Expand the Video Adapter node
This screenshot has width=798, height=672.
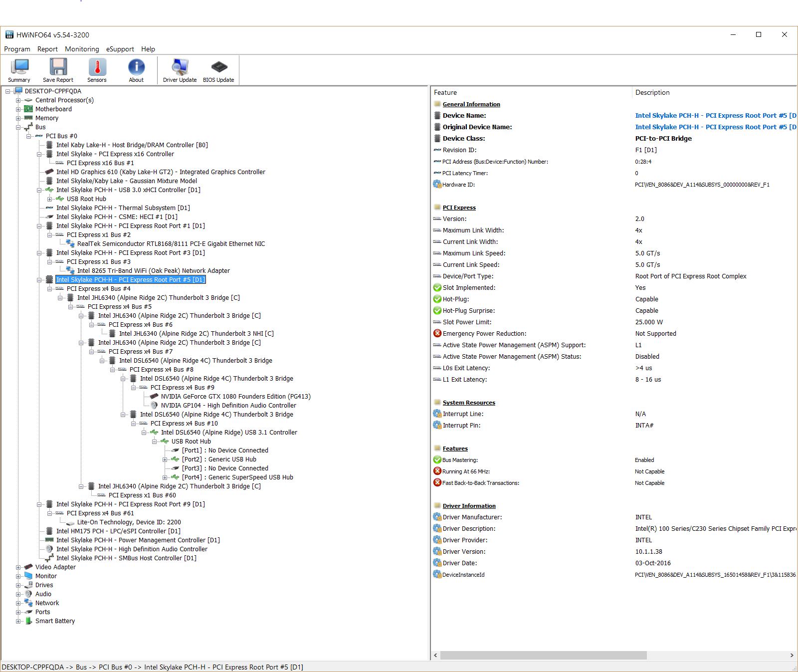[x=18, y=567]
